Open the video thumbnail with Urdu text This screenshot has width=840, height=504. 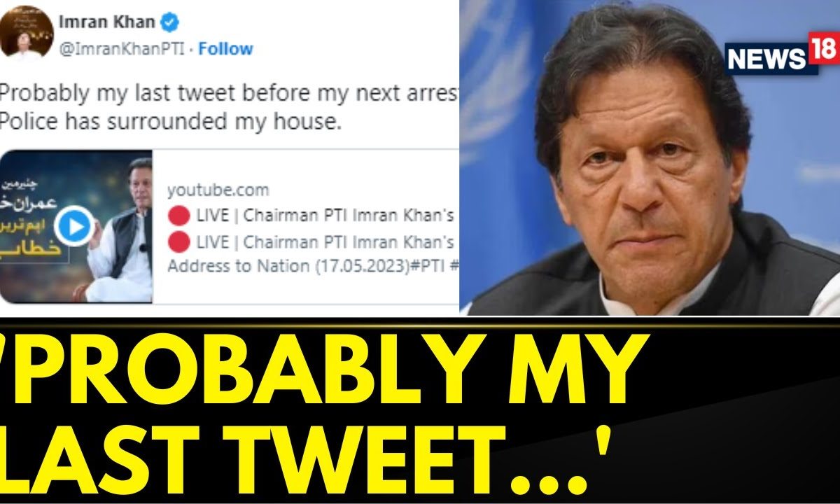tap(76, 225)
